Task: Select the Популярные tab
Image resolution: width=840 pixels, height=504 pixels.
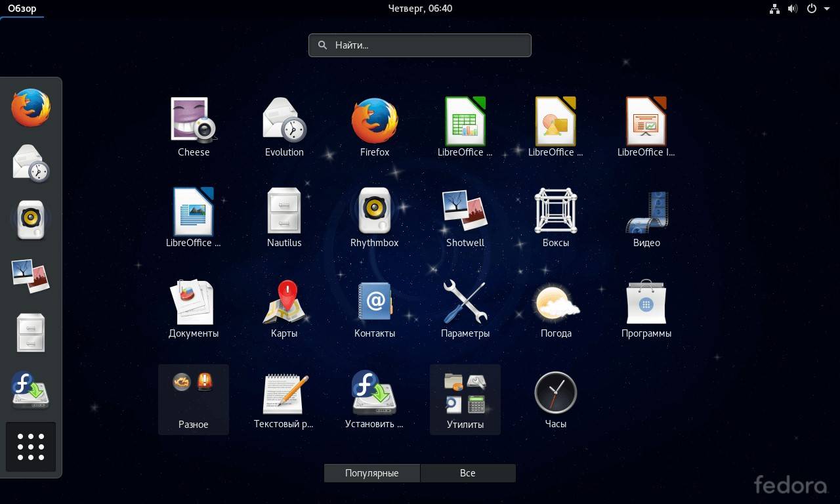Action: [x=372, y=472]
